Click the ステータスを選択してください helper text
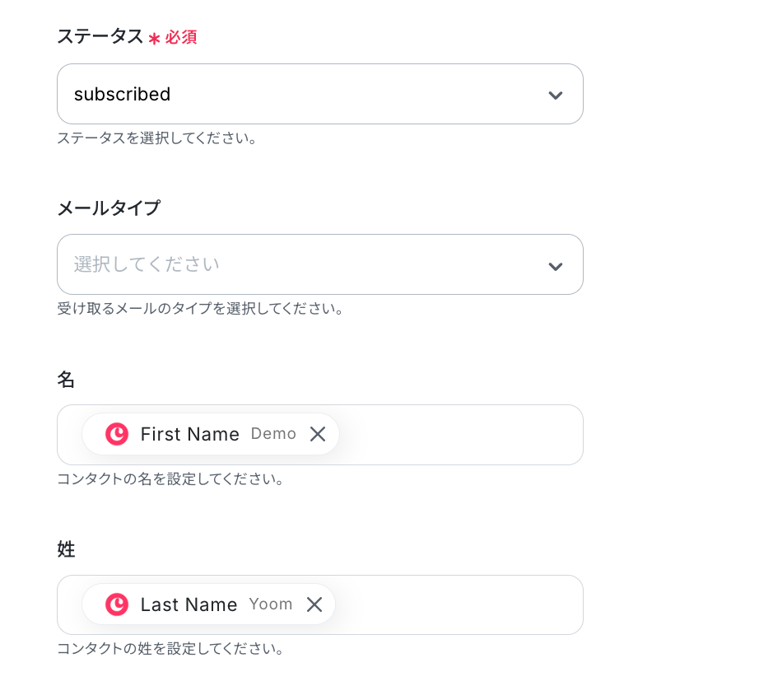This screenshot has height=700, width=759. pyautogui.click(x=156, y=138)
